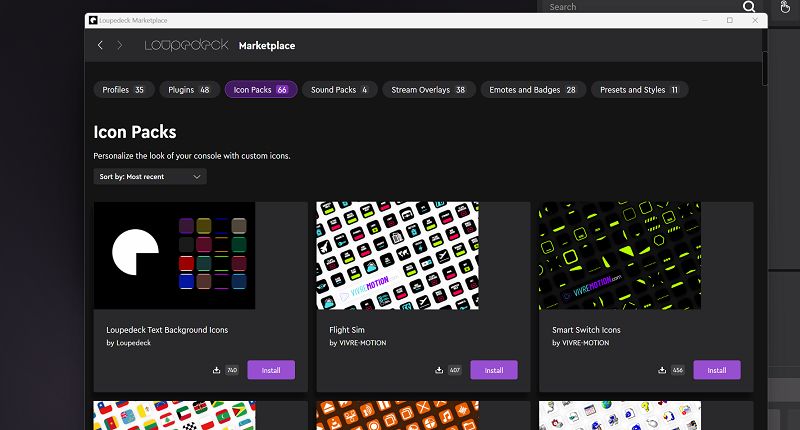The height and width of the screenshot is (430, 800).
Task: Open the Presets and Styles tab
Action: pyautogui.click(x=639, y=90)
